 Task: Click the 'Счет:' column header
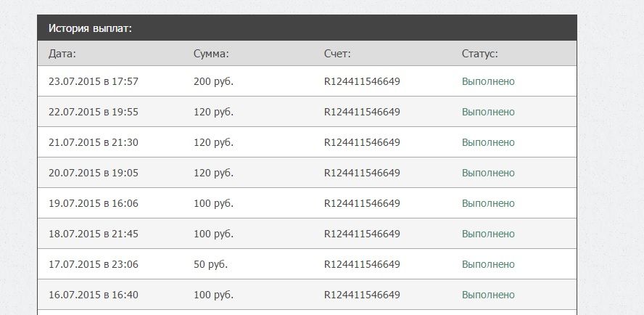(337, 54)
